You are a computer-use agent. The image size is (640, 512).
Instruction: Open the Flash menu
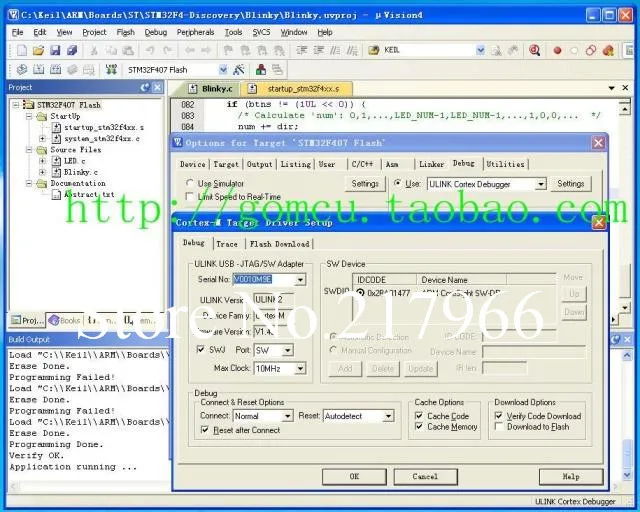(x=125, y=32)
